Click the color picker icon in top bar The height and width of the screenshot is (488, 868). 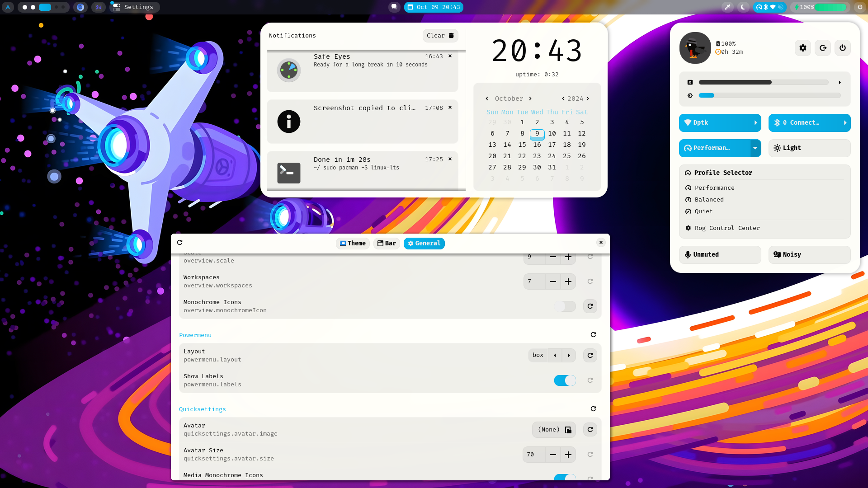click(727, 7)
